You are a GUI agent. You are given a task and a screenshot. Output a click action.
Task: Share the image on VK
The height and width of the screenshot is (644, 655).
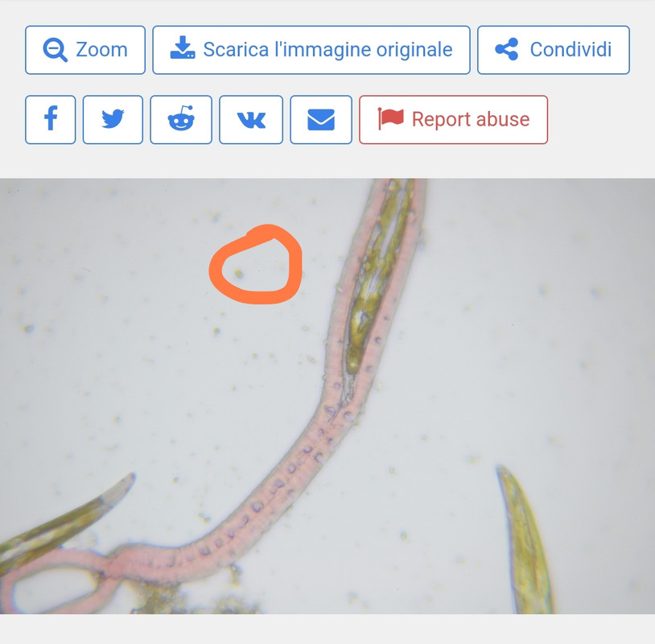click(251, 120)
